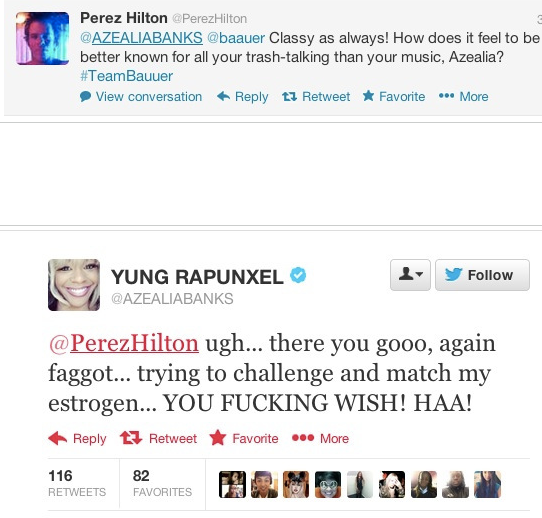This screenshot has height=518, width=542.
Task: Click the View conversation speech bubble
Action: click(x=85, y=96)
